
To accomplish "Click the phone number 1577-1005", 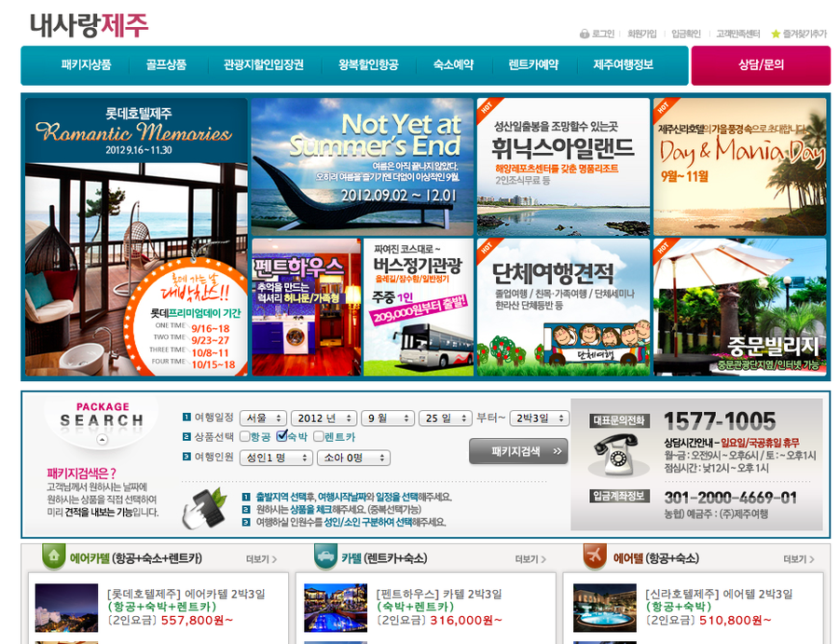I will [720, 421].
